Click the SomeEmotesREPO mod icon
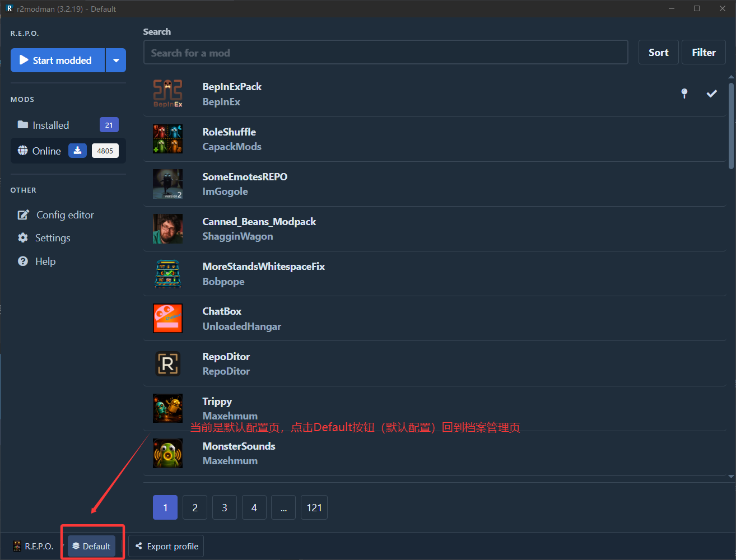Screen dimensions: 736x560 [167, 184]
